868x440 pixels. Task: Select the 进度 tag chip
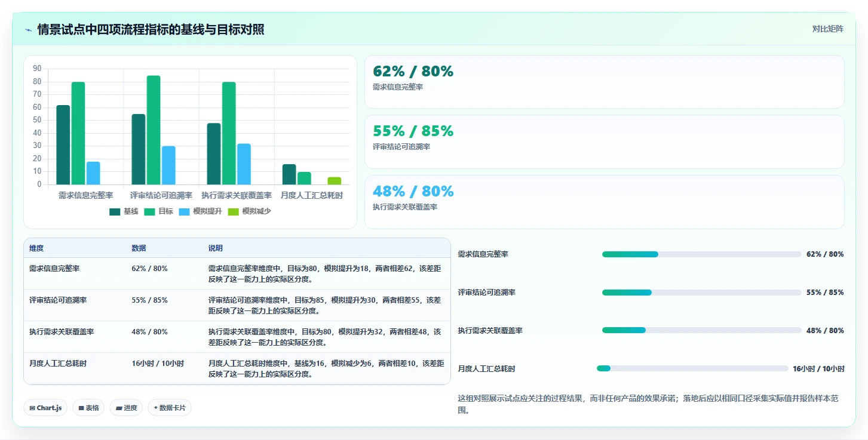126,408
